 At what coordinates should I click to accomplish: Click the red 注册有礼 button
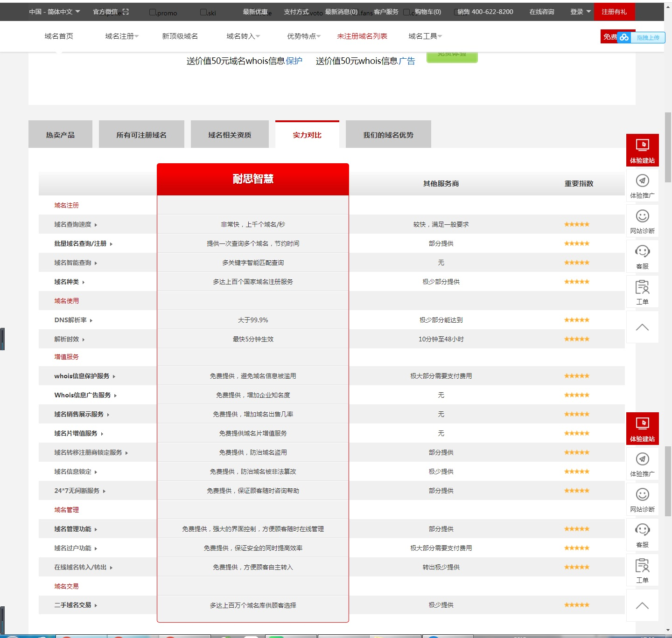coord(614,12)
